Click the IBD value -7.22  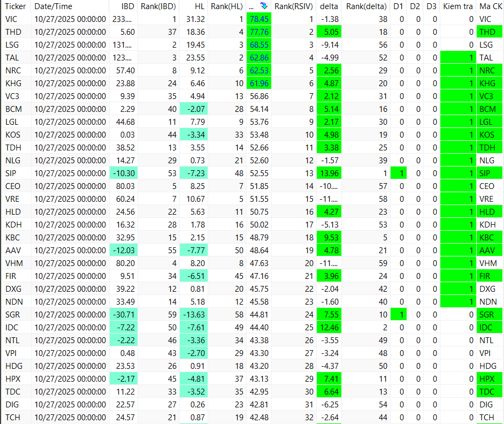coord(124,328)
